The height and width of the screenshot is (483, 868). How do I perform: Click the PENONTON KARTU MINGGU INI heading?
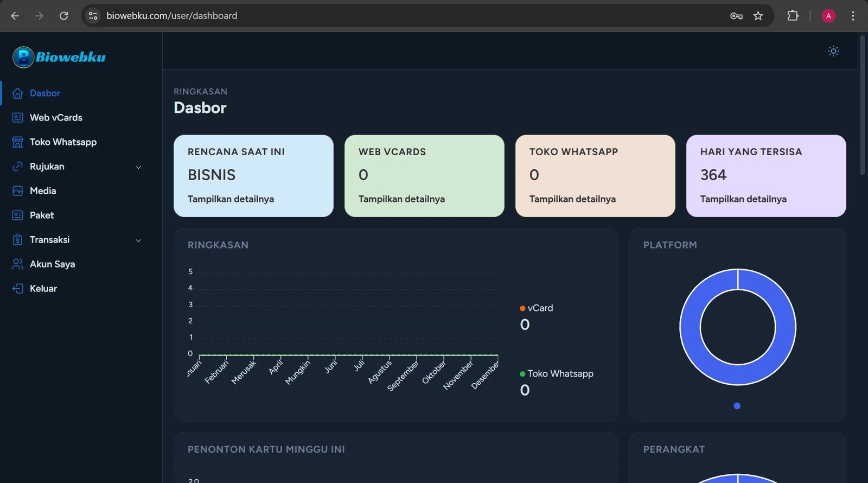coord(266,450)
